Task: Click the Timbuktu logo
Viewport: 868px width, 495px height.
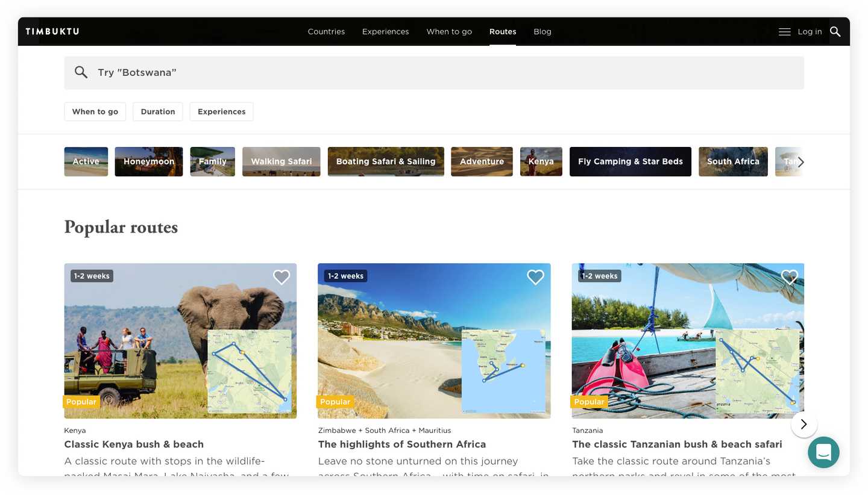Action: coord(52,31)
